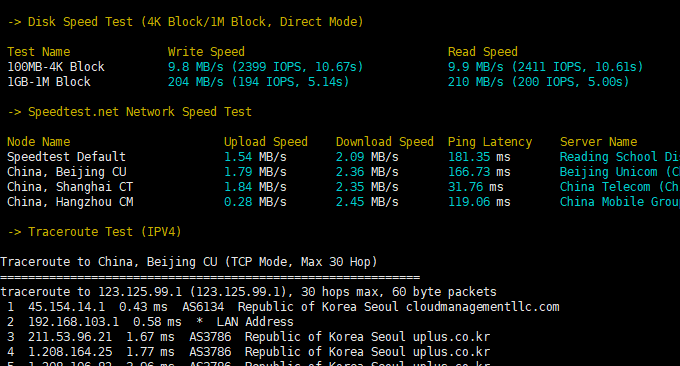Click the download speed '2.35 MB/s'

pyautogui.click(x=367, y=187)
